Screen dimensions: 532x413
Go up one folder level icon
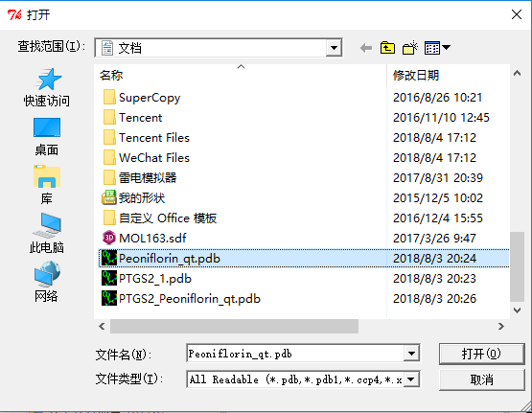click(387, 48)
